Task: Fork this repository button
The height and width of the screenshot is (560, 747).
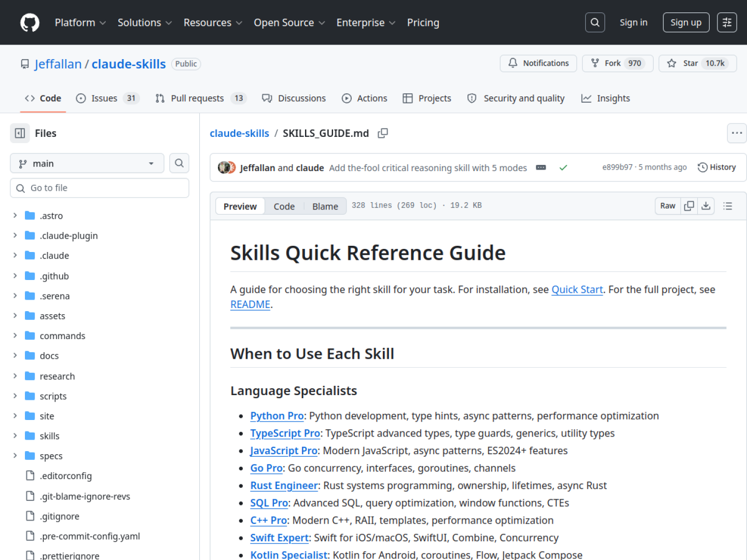Action: (617, 63)
